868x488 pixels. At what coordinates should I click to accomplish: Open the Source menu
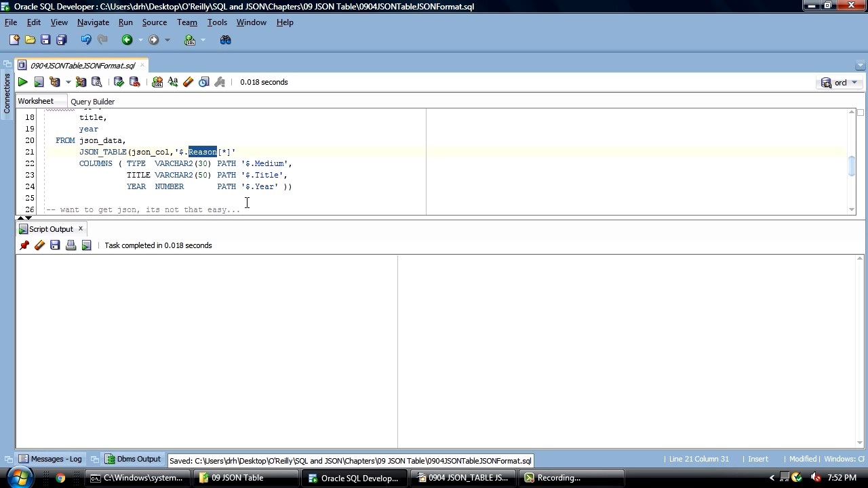155,22
